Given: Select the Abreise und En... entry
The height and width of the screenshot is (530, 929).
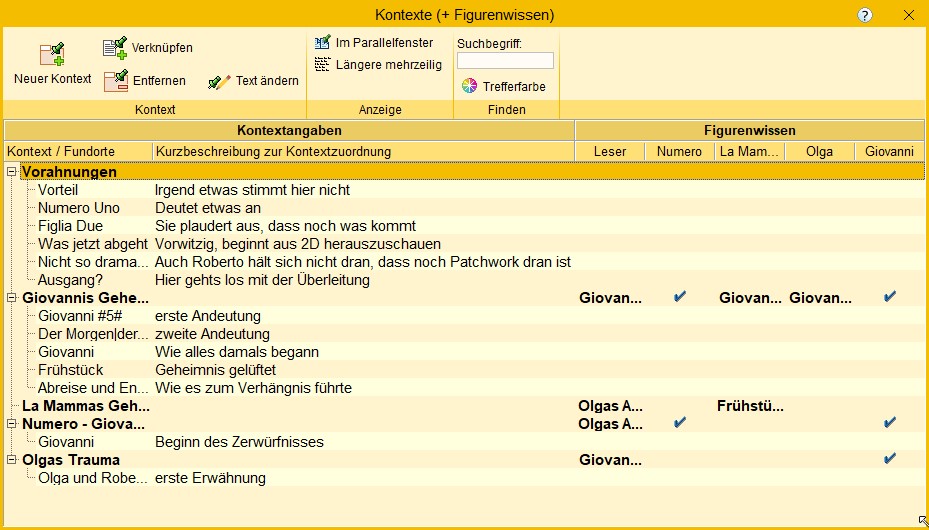Looking at the screenshot, I should coord(93,388).
